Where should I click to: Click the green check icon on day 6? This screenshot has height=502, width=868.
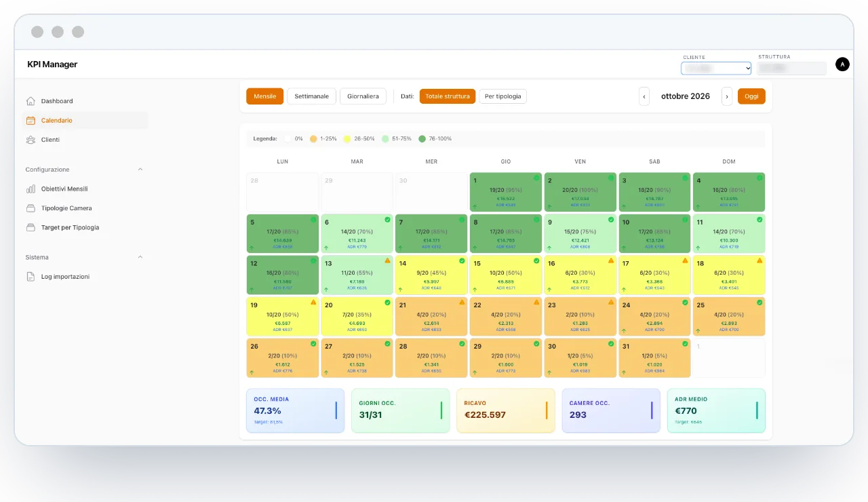387,219
